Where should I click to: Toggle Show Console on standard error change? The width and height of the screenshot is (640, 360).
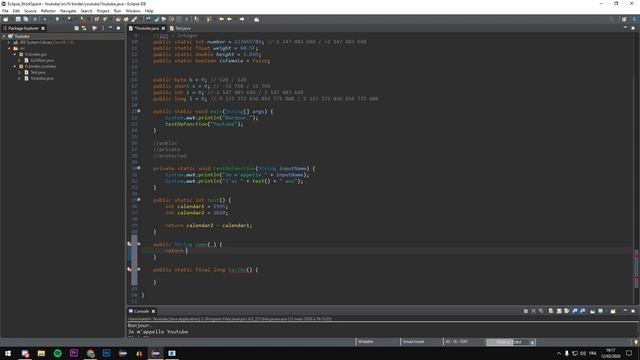(x=582, y=311)
